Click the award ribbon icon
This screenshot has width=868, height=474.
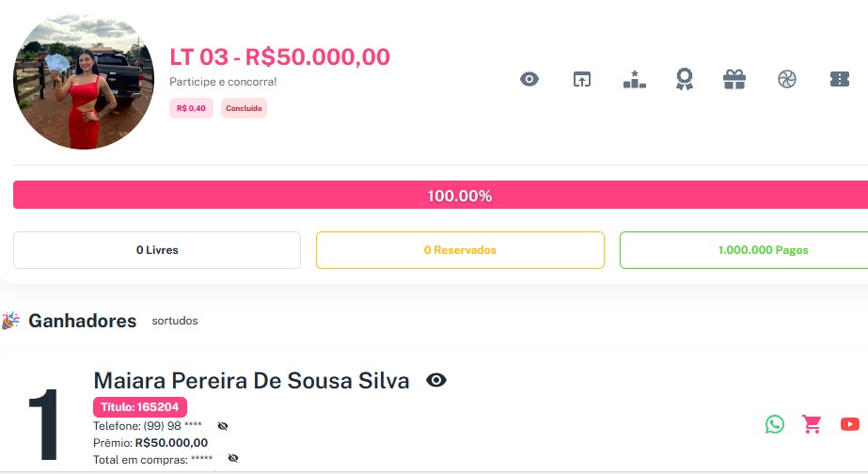pyautogui.click(x=684, y=80)
